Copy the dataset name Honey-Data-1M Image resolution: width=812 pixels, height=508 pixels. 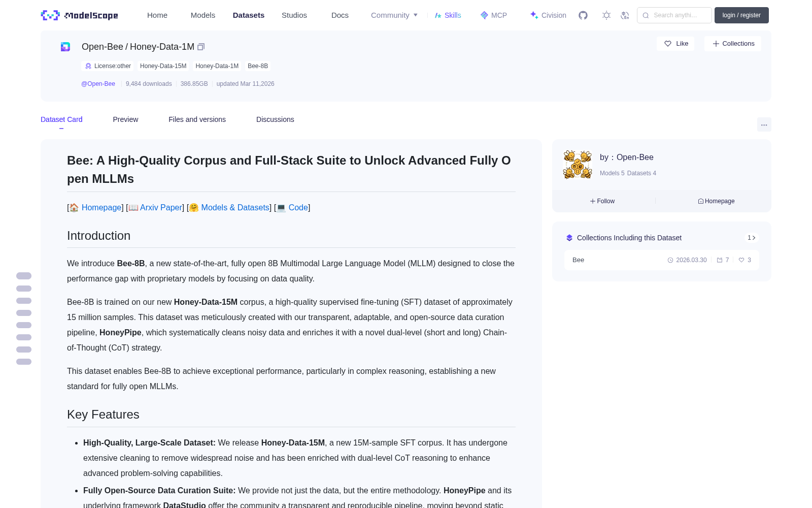point(201,47)
